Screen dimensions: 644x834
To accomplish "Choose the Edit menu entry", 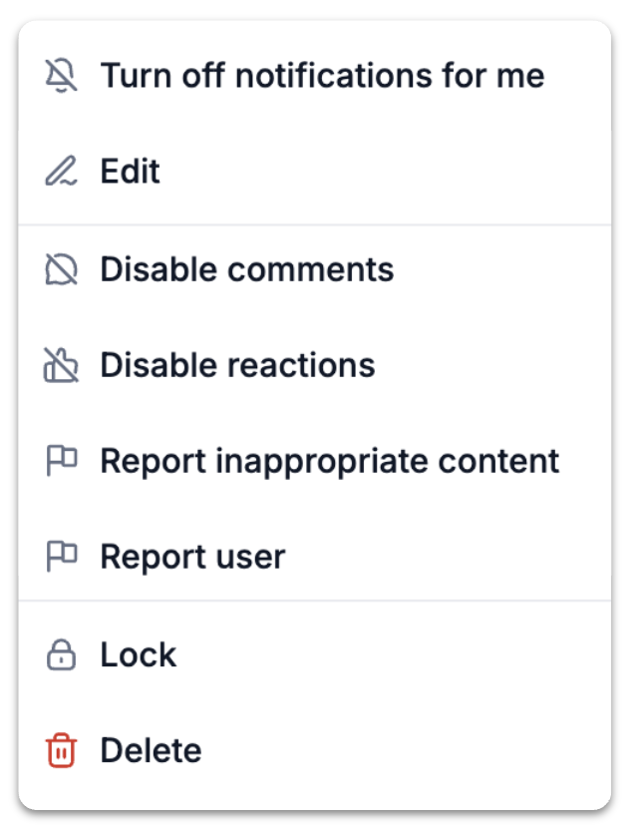I will (315, 171).
